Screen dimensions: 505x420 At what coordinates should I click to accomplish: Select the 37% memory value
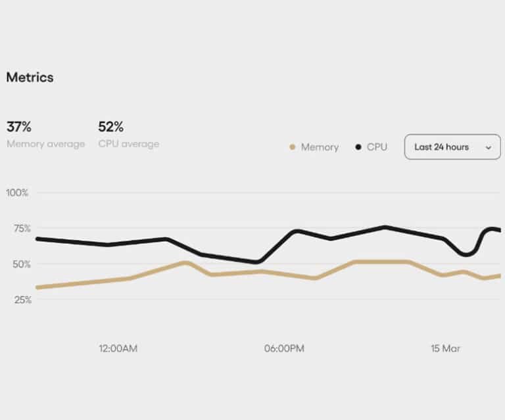tap(19, 126)
